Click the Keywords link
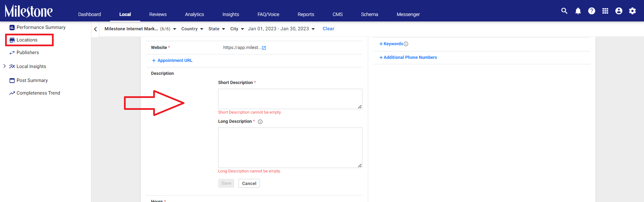644x202 pixels. [393, 44]
